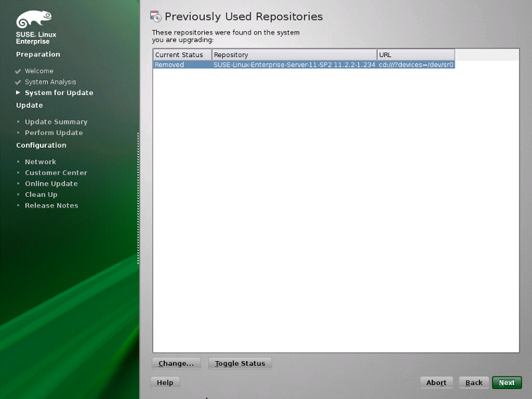Screen dimensions: 532x399
Task: Select Perform Update in the sidebar
Action: click(53, 133)
